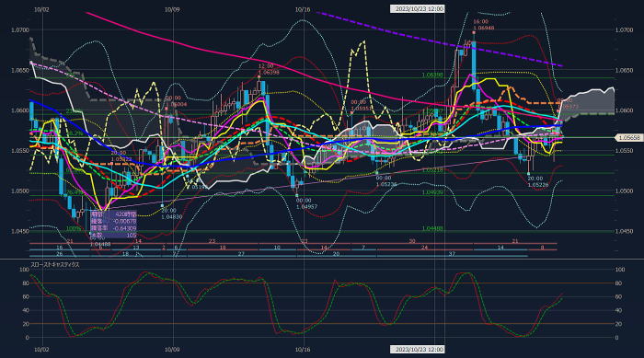Click the green level label 1.04488
644x358 pixels.
(432, 228)
